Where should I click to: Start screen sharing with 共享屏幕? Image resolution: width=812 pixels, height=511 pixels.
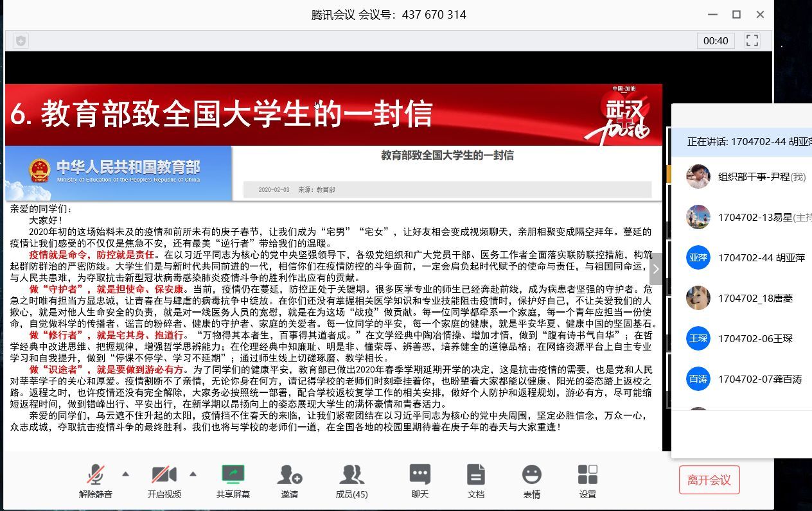click(233, 481)
